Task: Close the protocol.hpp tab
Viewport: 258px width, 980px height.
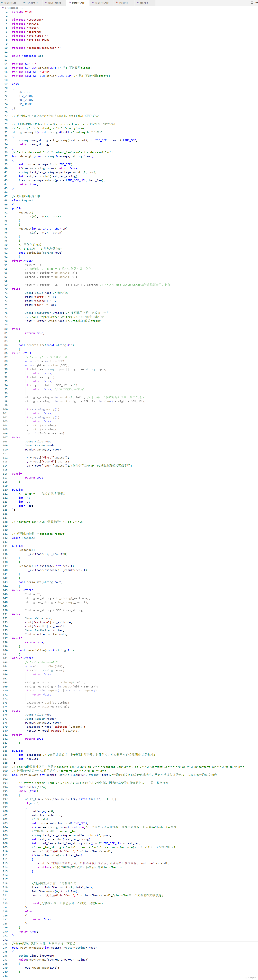Action: [x=87, y=3]
